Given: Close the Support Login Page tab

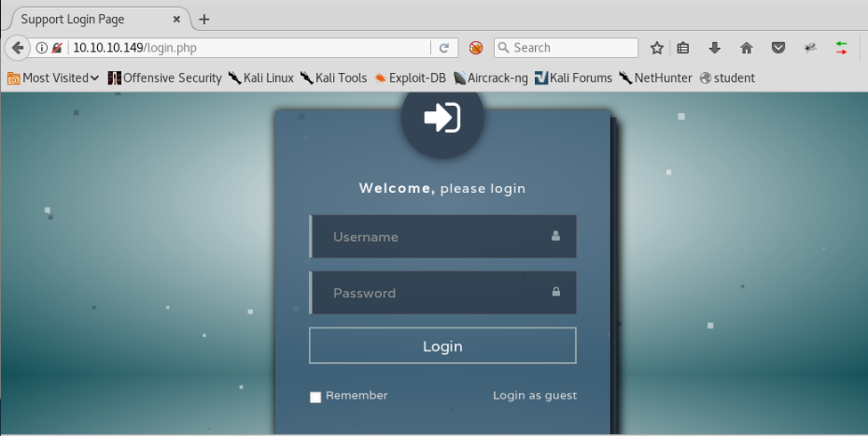Looking at the screenshot, I should [176, 19].
